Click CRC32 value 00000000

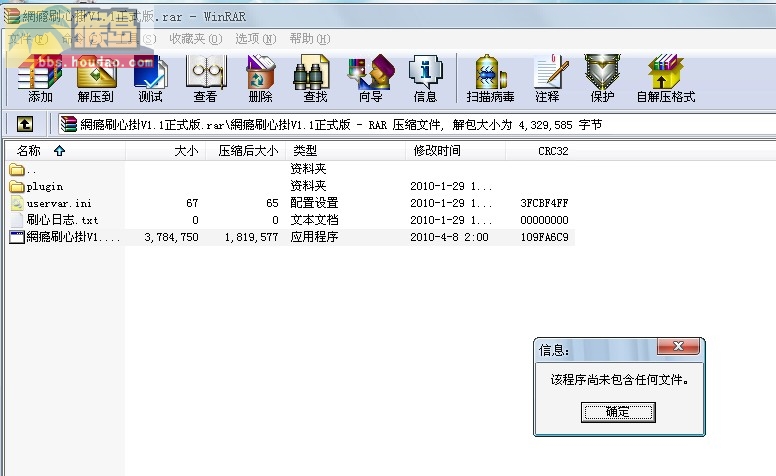(544, 220)
